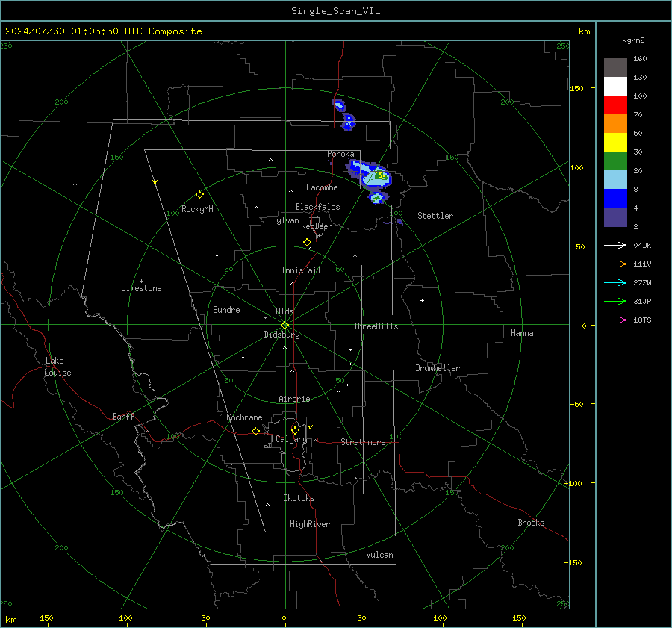Click the Vulcan town label
Viewport: 672px width, 628px height.
pyautogui.click(x=380, y=555)
